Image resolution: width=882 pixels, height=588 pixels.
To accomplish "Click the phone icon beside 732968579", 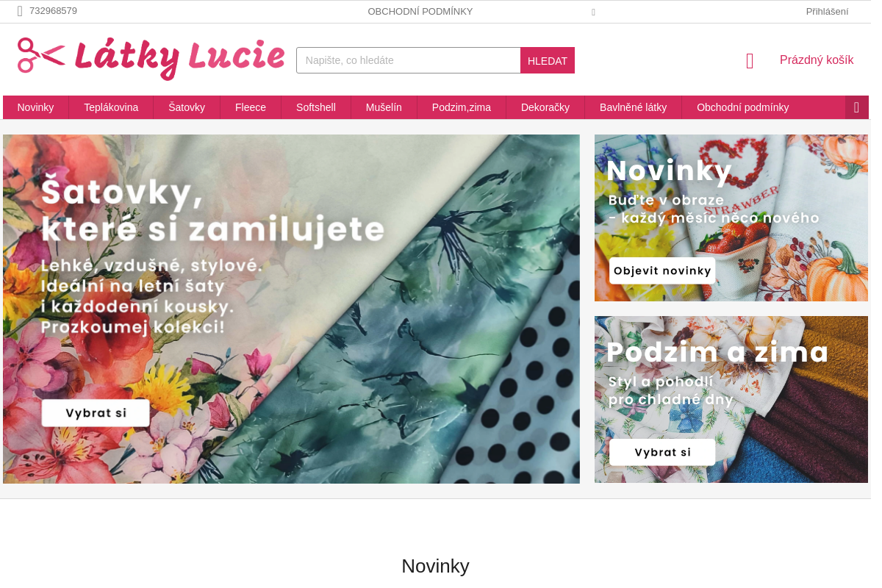I will pos(20,11).
